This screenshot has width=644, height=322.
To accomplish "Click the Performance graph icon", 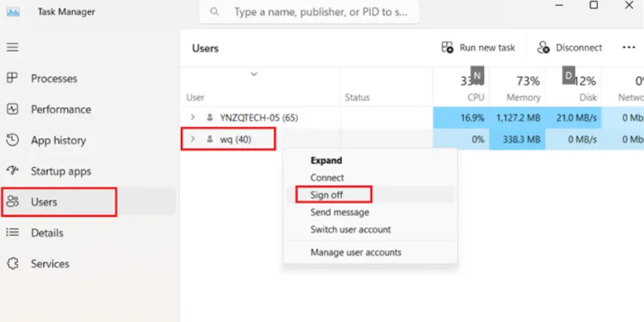I will click(13, 109).
